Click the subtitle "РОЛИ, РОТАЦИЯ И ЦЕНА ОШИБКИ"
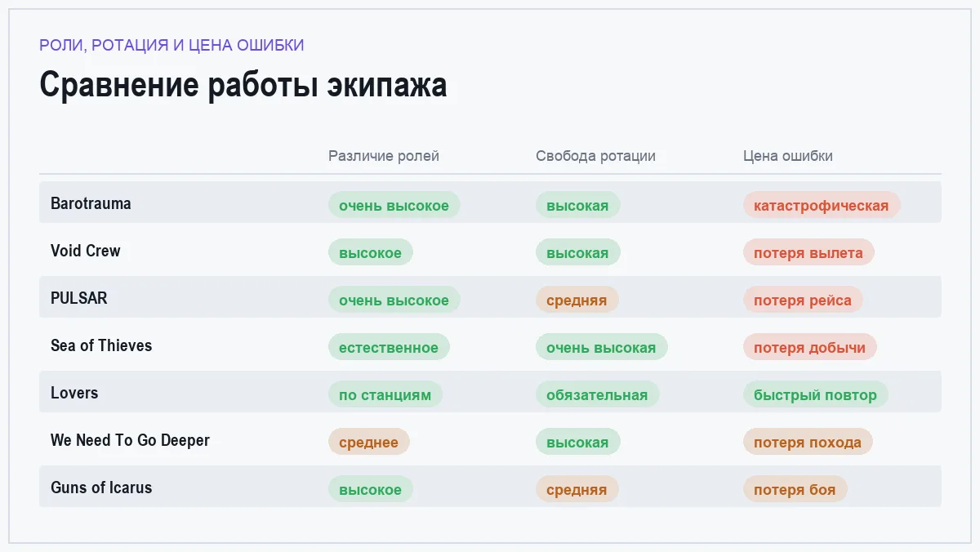 pyautogui.click(x=171, y=45)
